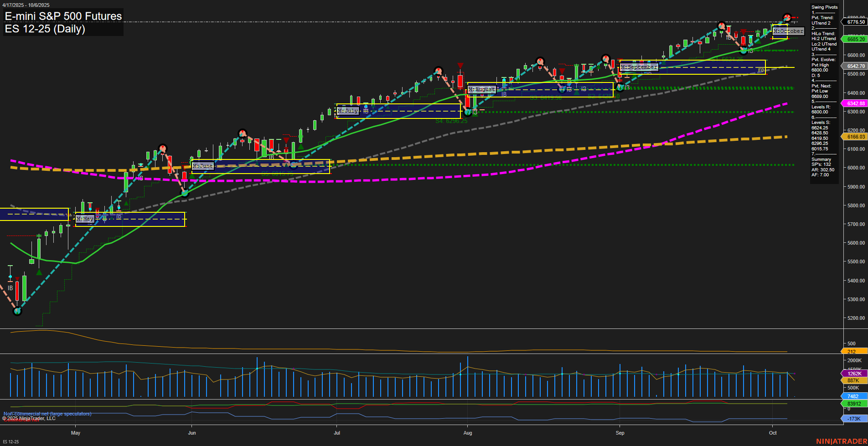
Task: Click the red down-arrow sell marker in early August
Action: point(460,65)
